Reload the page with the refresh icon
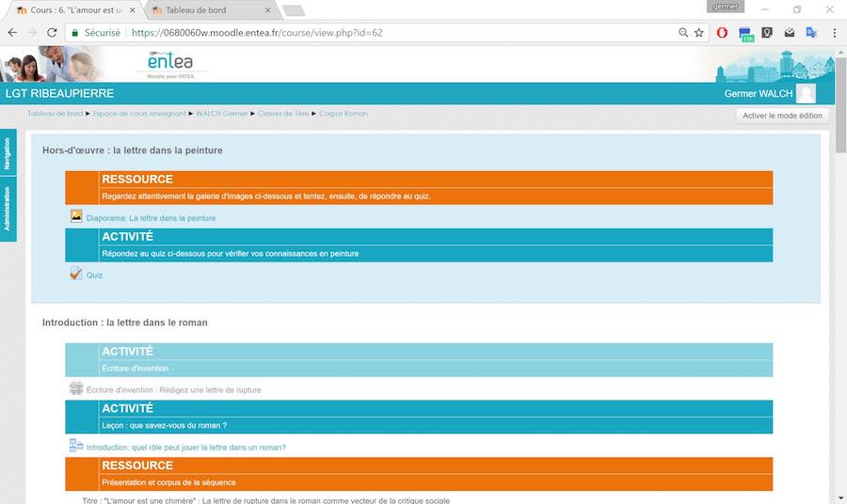Viewport: 847px width, 504px height. pyautogui.click(x=52, y=33)
